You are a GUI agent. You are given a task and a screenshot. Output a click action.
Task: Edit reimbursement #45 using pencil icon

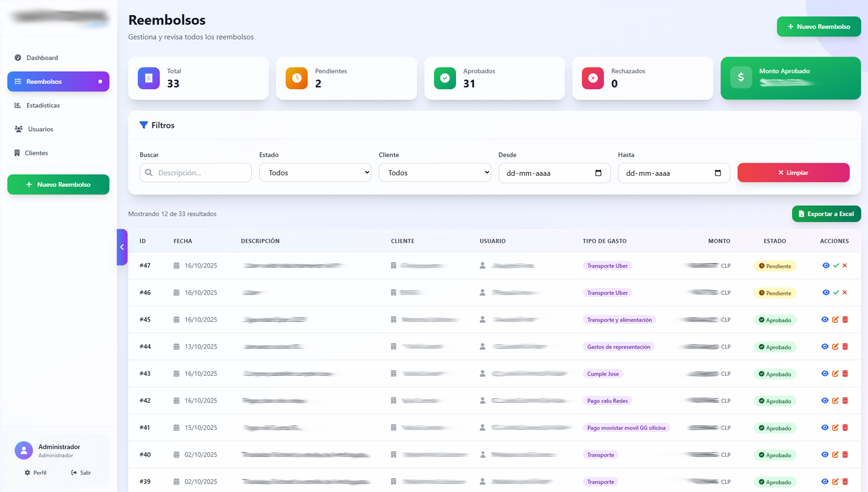click(x=835, y=320)
